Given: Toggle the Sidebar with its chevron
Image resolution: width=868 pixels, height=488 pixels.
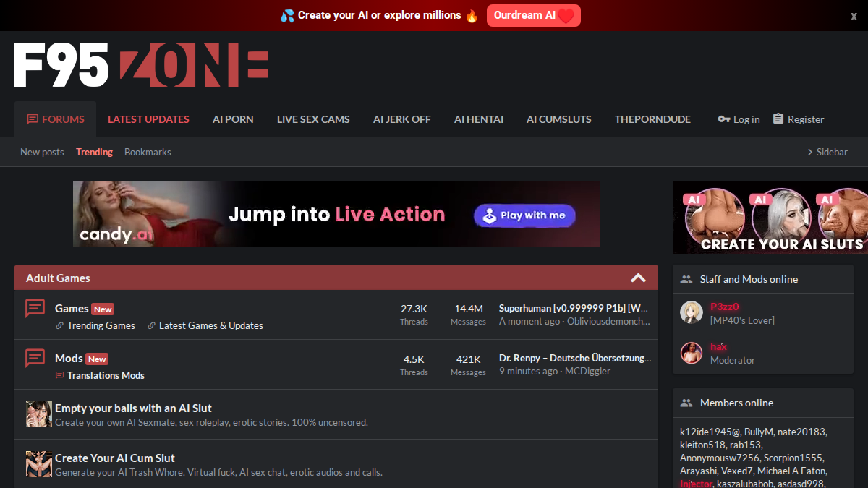Looking at the screenshot, I should coord(827,152).
